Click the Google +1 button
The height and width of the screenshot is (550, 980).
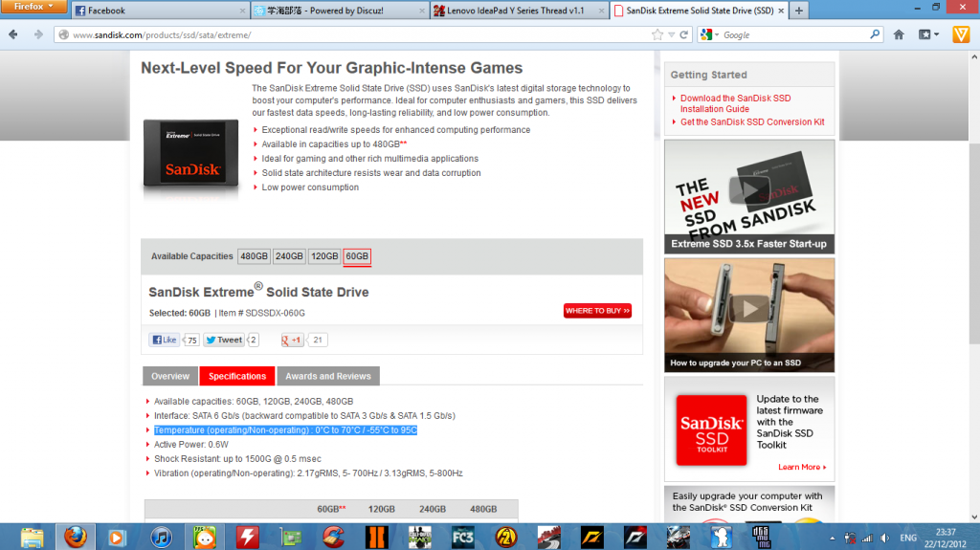(x=291, y=340)
